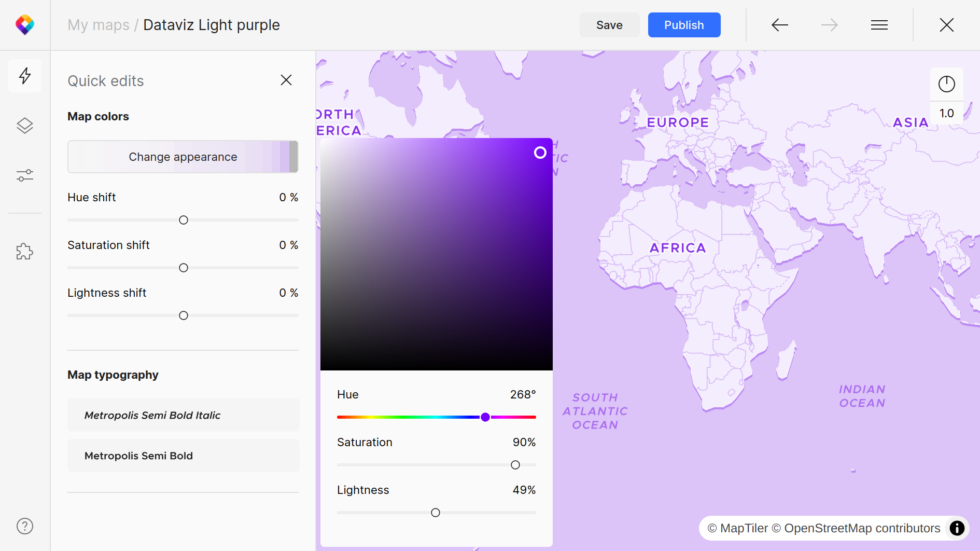
Task: Click the redo forward arrow
Action: click(829, 25)
